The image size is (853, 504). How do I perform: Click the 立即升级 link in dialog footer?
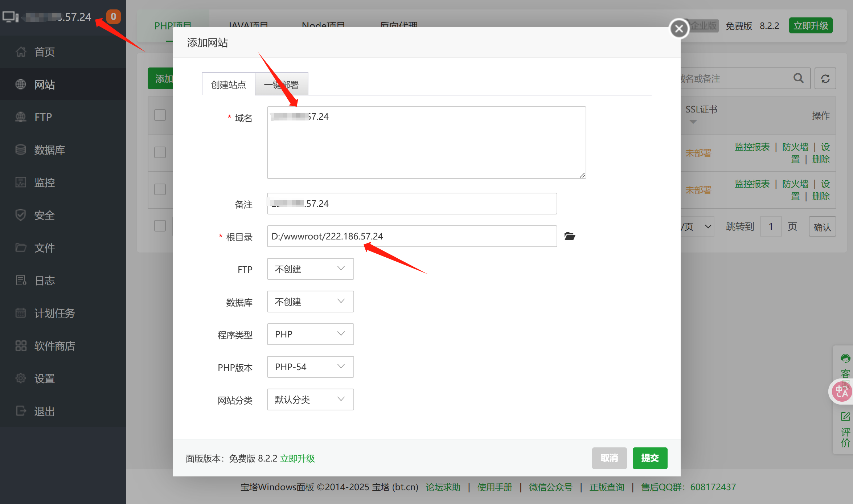pyautogui.click(x=297, y=459)
